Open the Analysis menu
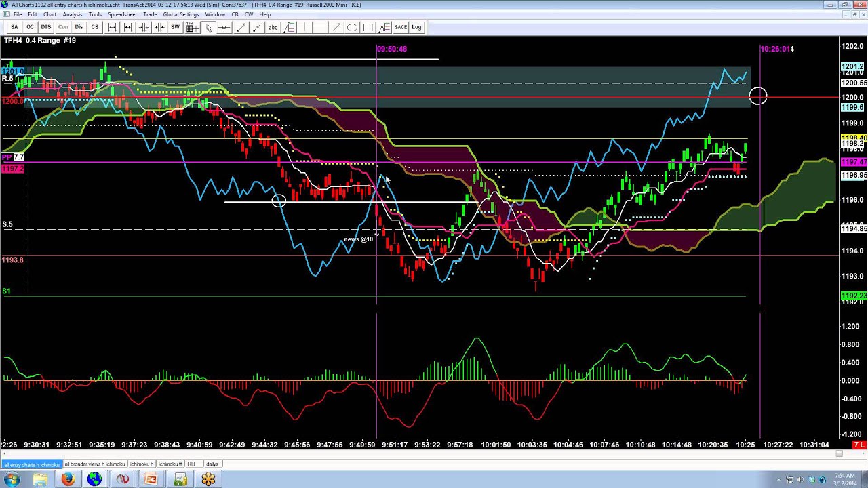Image resolution: width=868 pixels, height=488 pixels. (x=73, y=14)
